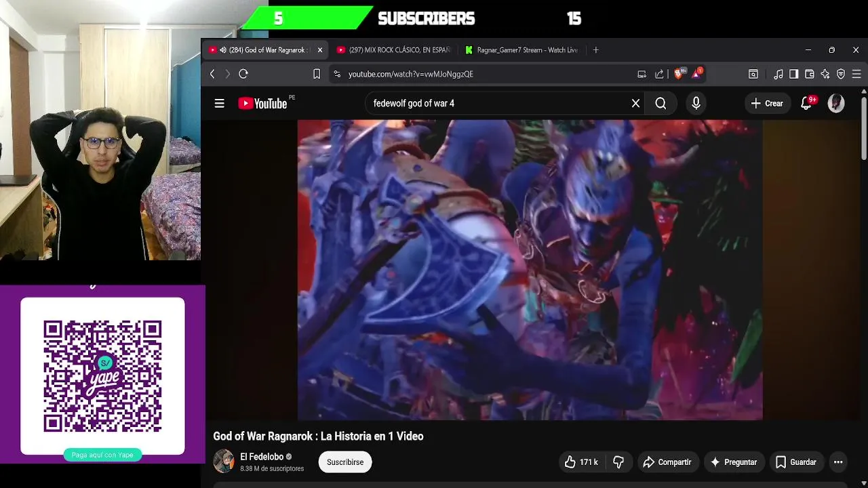The image size is (868, 488).
Task: Open the browser main menu
Action: click(856, 74)
